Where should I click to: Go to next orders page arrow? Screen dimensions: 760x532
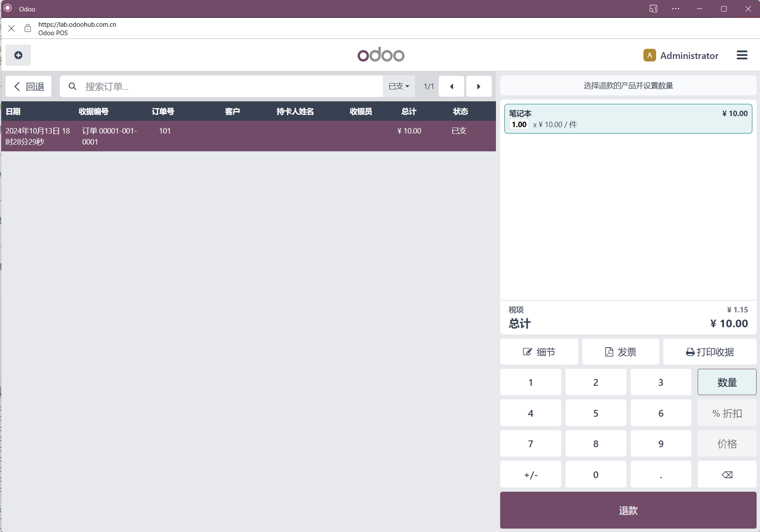(x=479, y=86)
